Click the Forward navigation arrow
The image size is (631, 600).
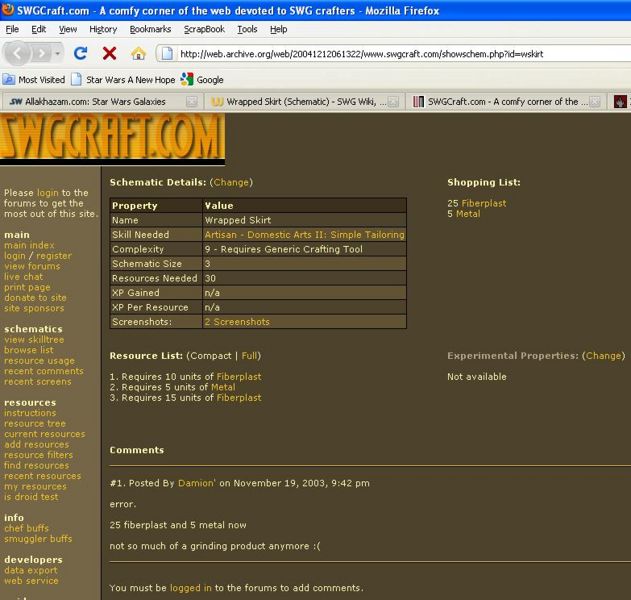42,53
